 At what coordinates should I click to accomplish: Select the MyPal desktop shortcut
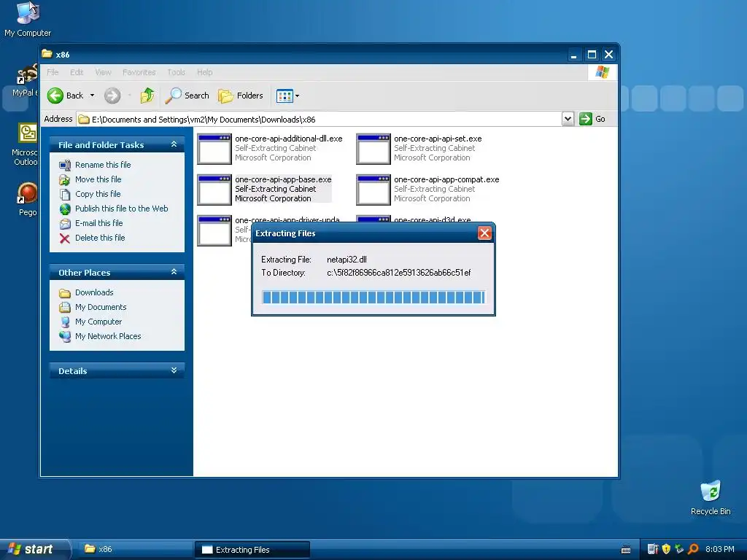click(25, 80)
